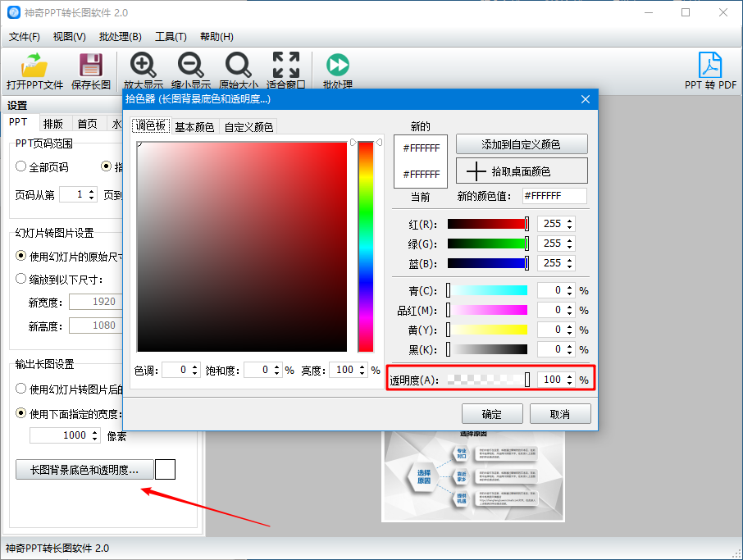Select the specified pages radio button

coord(106,166)
